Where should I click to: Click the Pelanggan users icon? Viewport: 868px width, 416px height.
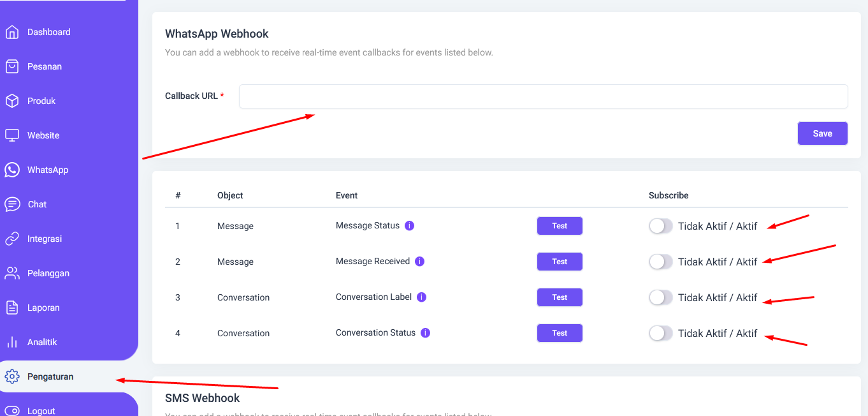[12, 273]
